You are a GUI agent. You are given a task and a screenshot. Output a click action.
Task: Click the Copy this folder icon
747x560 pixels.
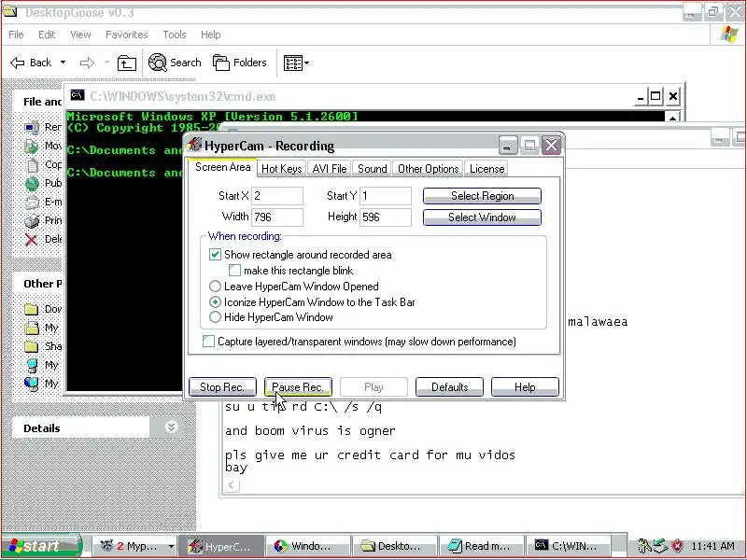(x=32, y=165)
